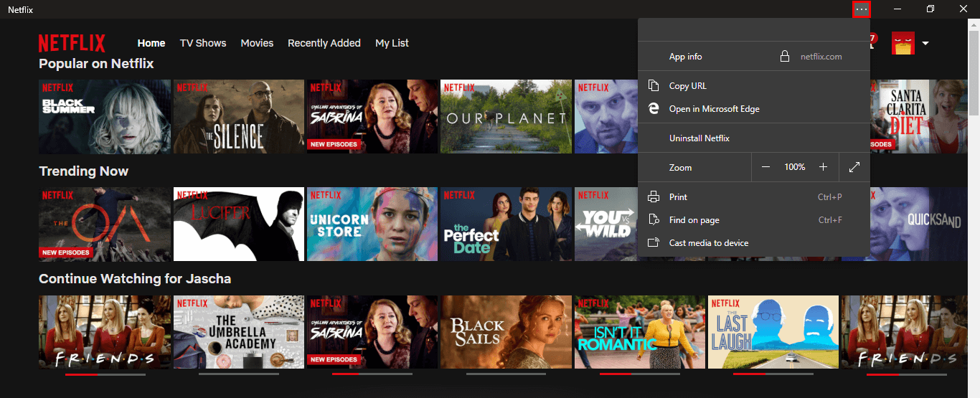Resume Isn't It Romantic
This screenshot has height=398, width=980.
click(x=640, y=332)
